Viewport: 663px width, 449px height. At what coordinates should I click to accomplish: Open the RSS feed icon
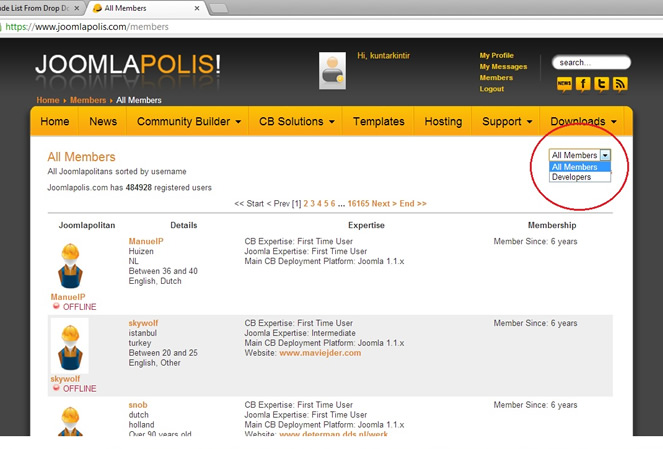click(620, 84)
